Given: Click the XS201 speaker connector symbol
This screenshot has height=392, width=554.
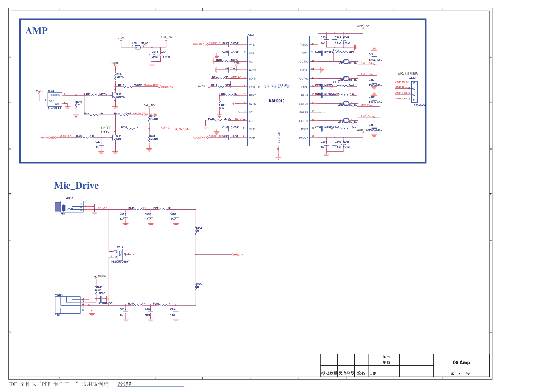Looking at the screenshot, I should (414, 92).
